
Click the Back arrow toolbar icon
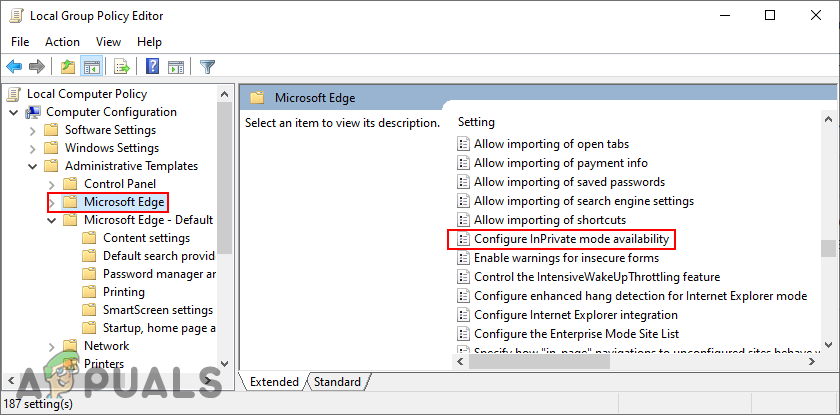14,67
